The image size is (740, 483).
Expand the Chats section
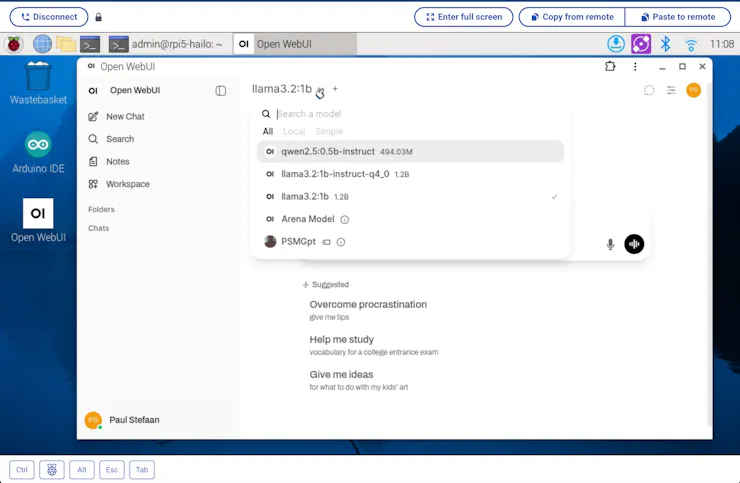click(x=98, y=228)
